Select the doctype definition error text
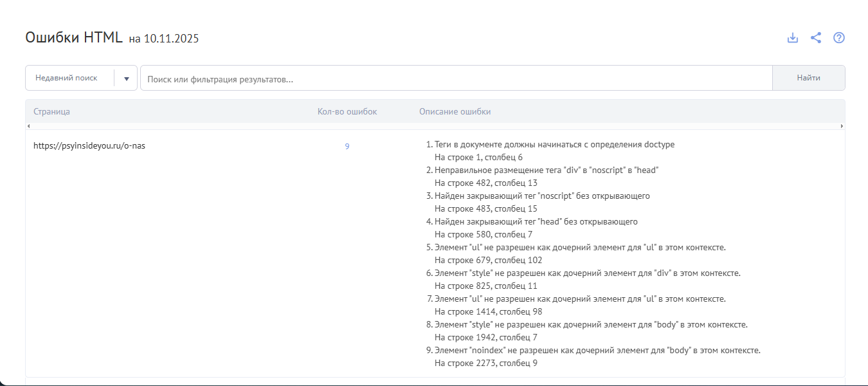Viewport: 868px width, 386px height. (x=555, y=145)
